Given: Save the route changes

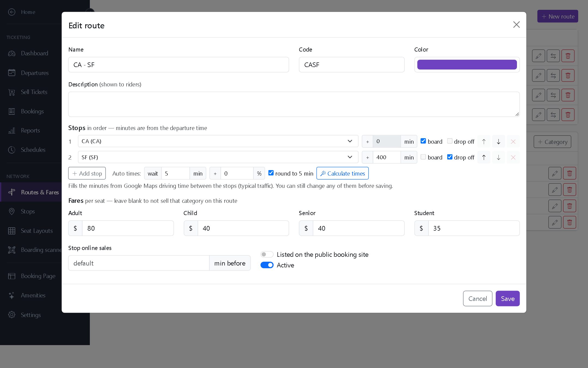Looking at the screenshot, I should [507, 298].
